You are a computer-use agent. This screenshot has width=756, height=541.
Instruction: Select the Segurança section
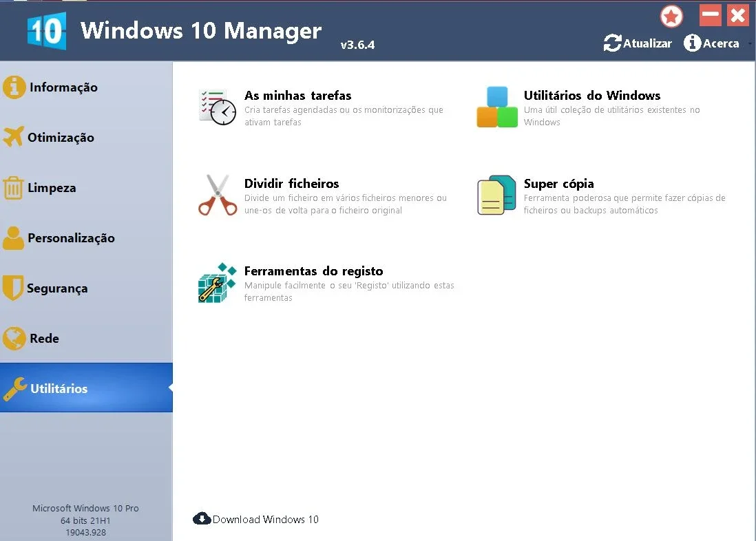click(86, 288)
